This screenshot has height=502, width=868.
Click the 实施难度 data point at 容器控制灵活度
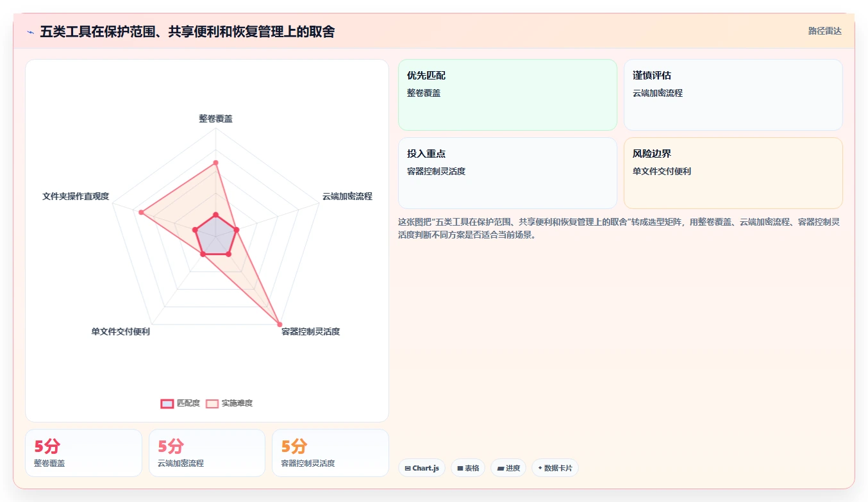point(280,323)
